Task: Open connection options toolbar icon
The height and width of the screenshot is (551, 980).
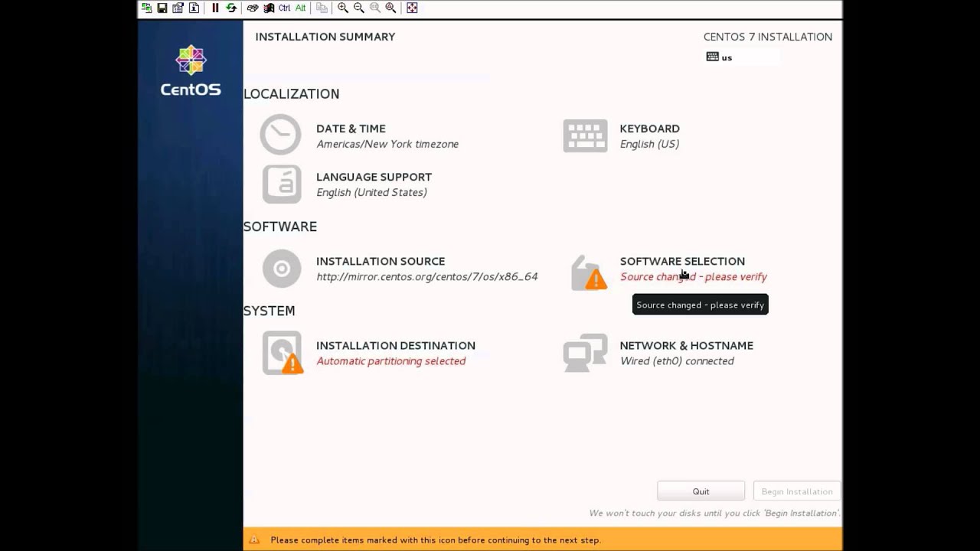Action: tap(178, 8)
